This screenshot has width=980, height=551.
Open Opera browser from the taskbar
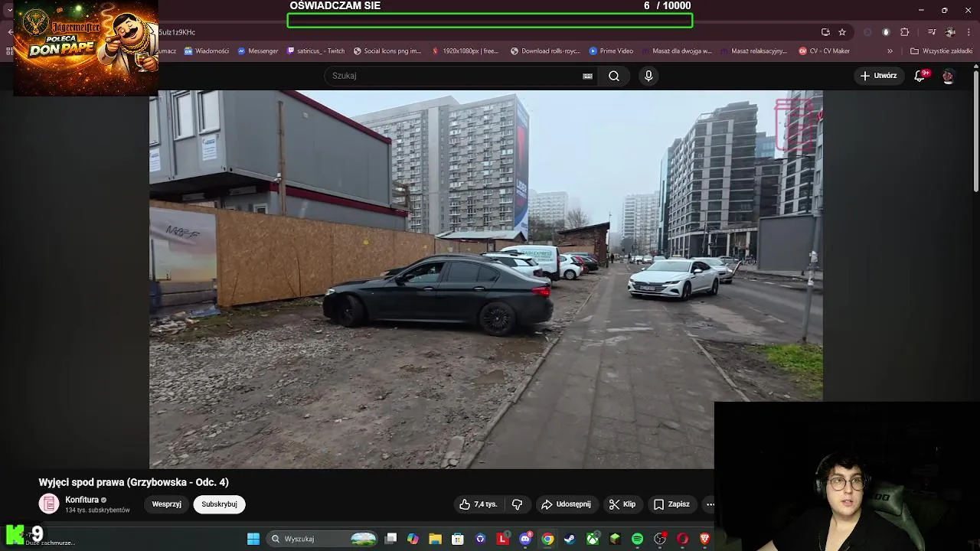[x=682, y=539]
